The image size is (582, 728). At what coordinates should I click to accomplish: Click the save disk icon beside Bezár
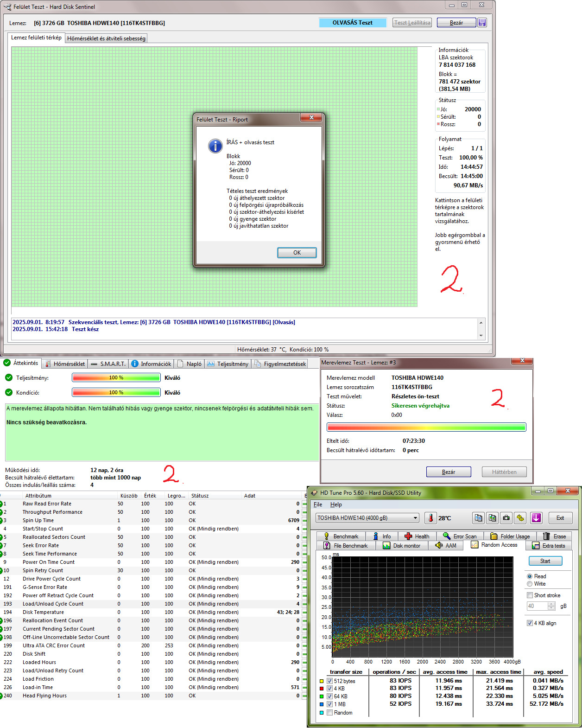482,23
